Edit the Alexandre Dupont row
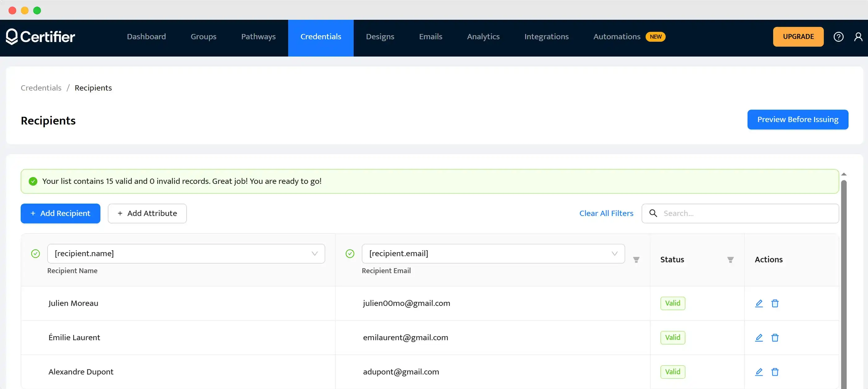868x389 pixels. coord(759,372)
